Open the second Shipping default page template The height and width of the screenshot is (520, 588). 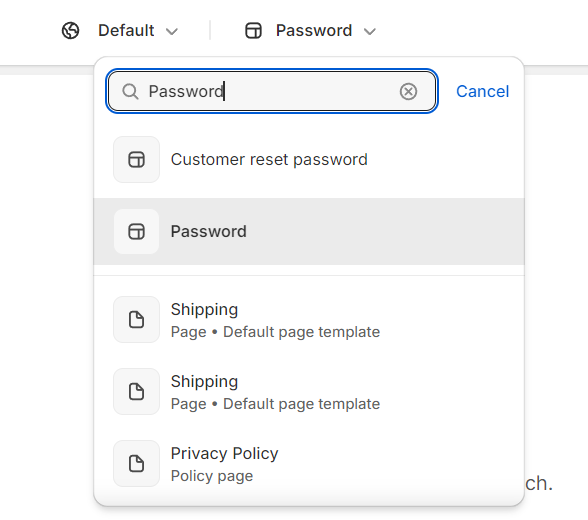[x=309, y=392]
